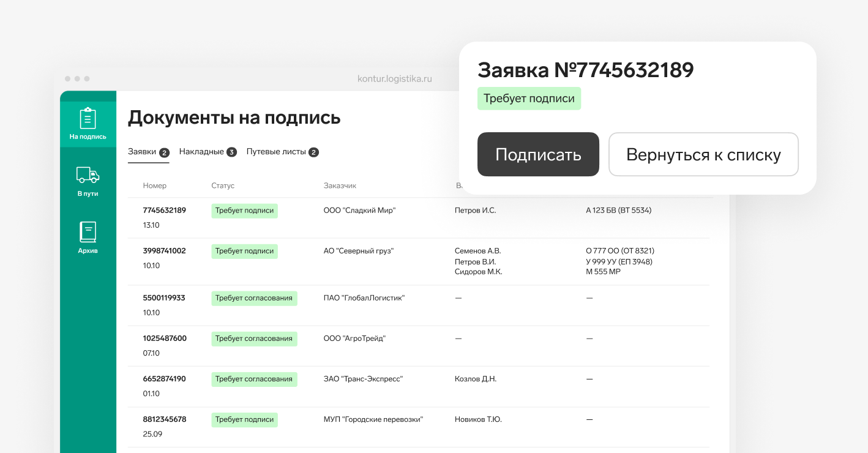Click the "Требует подписи" badge in the popup
Image resolution: width=868 pixels, height=453 pixels.
(x=529, y=99)
